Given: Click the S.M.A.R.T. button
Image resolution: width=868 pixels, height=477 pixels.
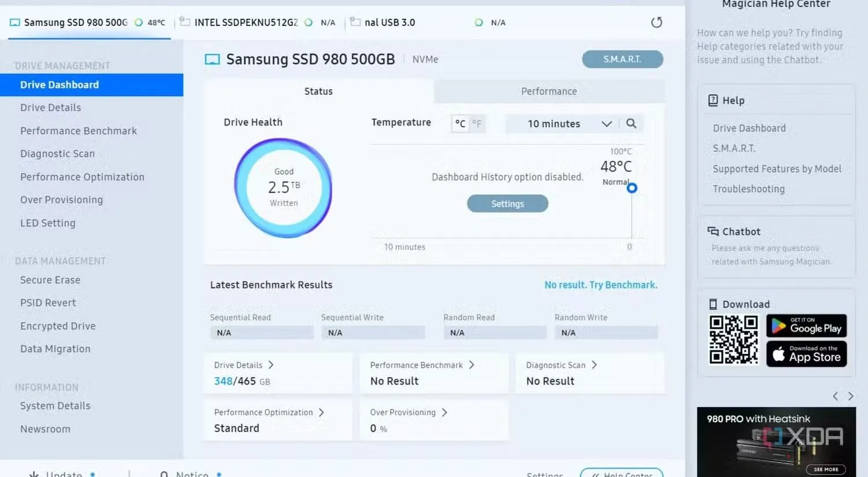Looking at the screenshot, I should pos(622,59).
